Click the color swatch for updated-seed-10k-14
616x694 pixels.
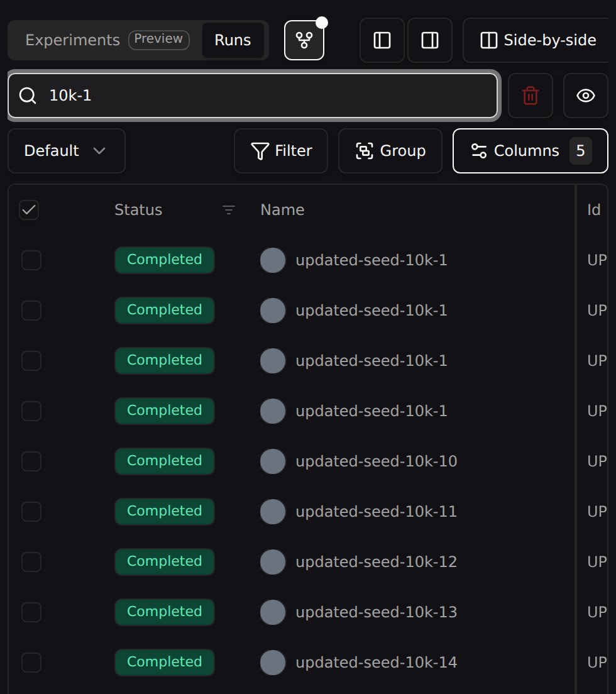273,663
